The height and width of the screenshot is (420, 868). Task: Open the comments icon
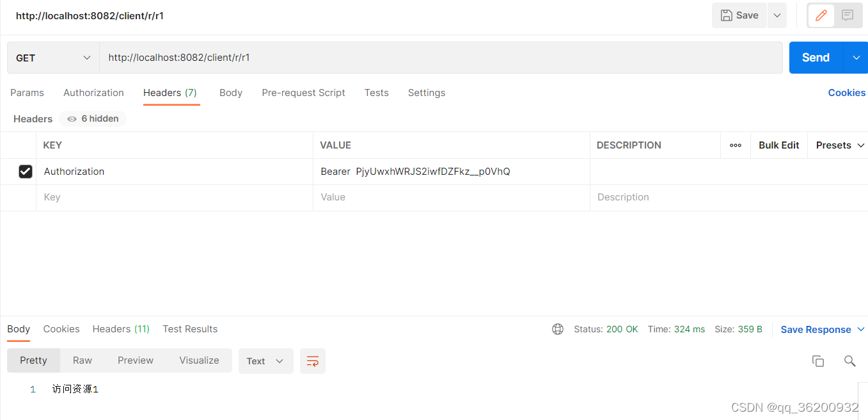(x=848, y=15)
